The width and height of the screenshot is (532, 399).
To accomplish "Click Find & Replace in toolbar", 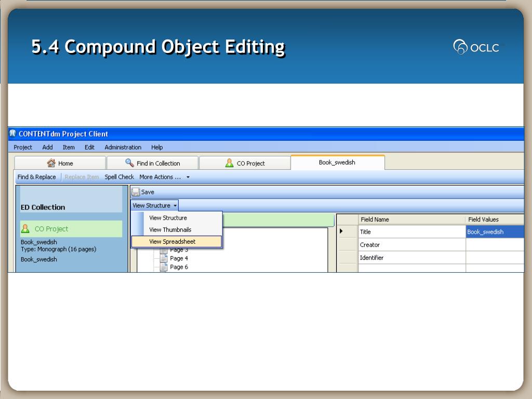I will click(37, 177).
